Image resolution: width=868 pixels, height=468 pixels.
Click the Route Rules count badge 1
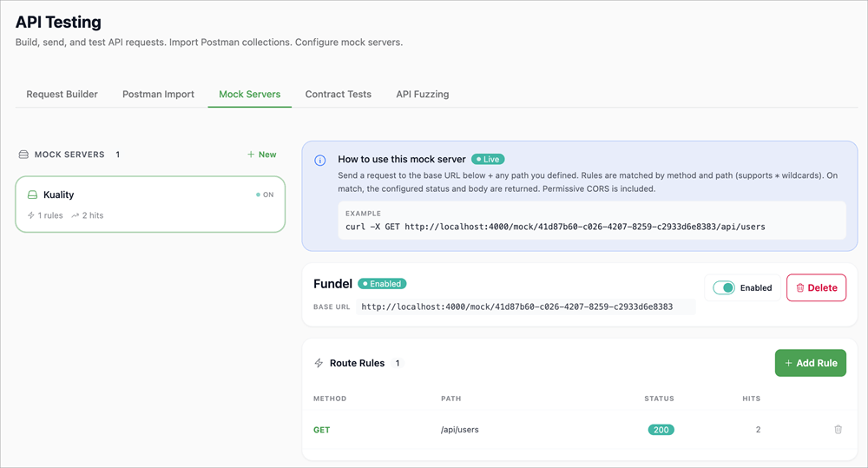(398, 363)
